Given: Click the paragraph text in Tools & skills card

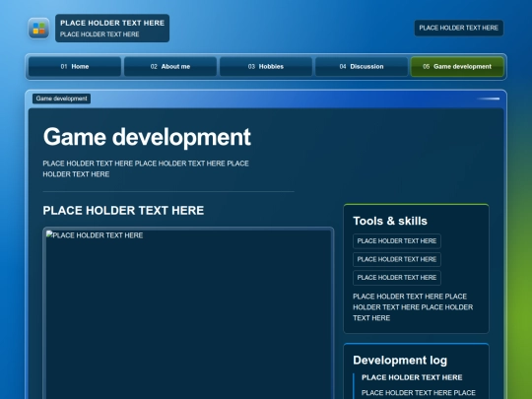Looking at the screenshot, I should pos(413,307).
